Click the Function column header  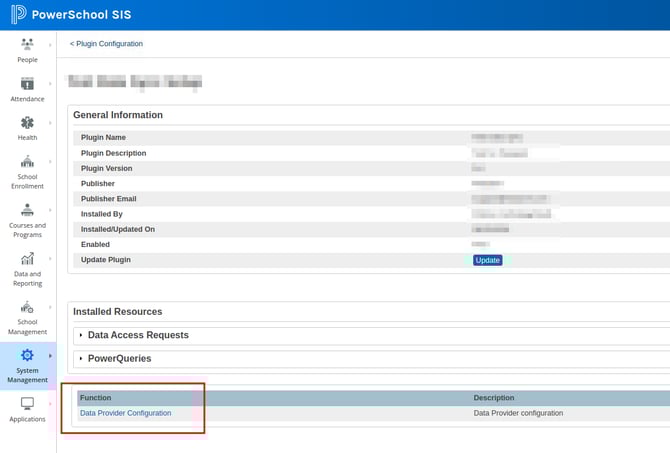coord(96,397)
